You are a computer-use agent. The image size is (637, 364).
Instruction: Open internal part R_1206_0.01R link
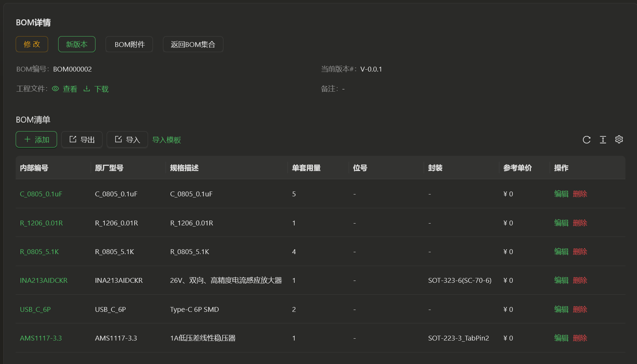point(41,223)
